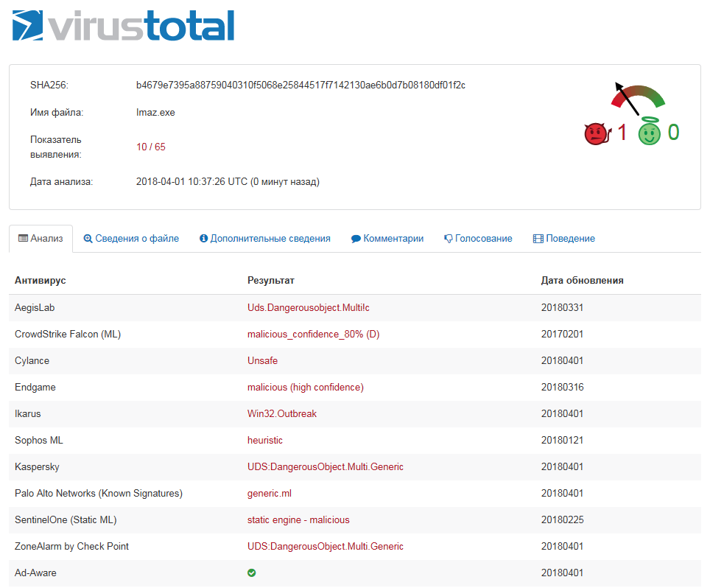This screenshot has height=588, width=710.
Task: Click Kaspersky result UDS:DangerousObject.Multi.Generic
Action: pyautogui.click(x=326, y=467)
